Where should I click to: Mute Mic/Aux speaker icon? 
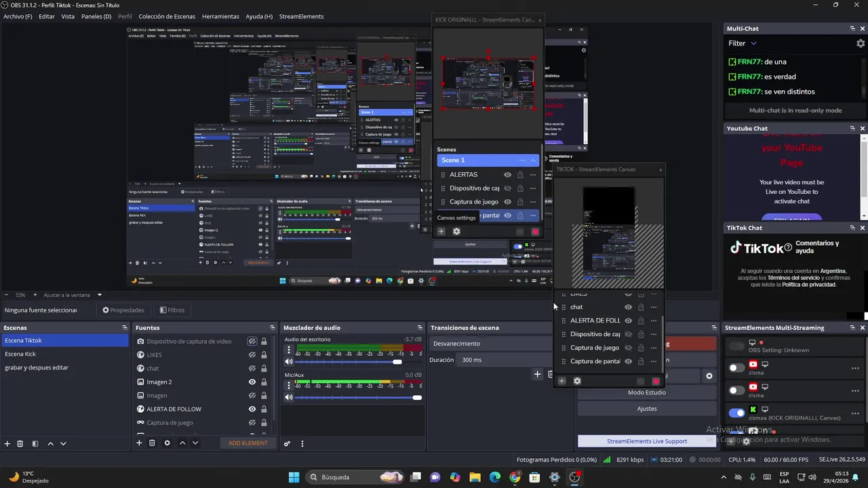coord(289,397)
